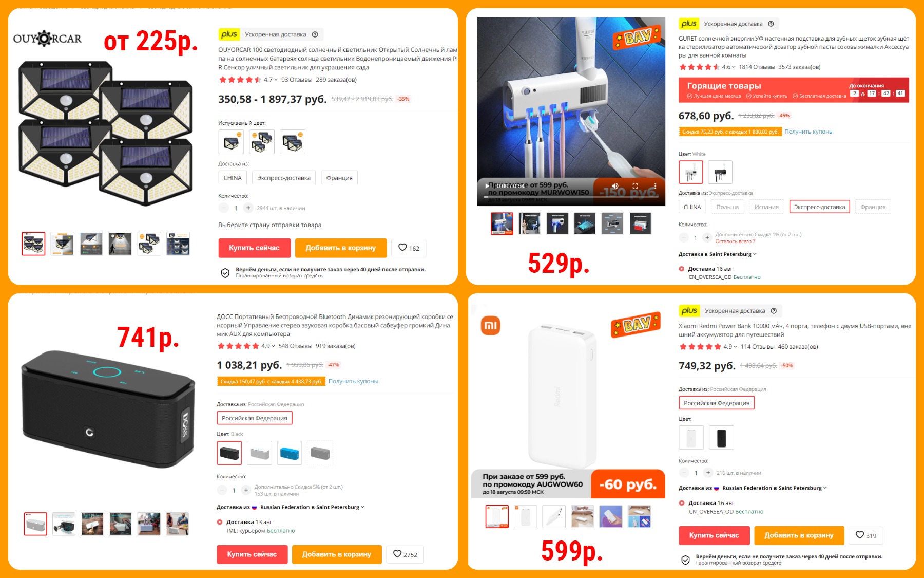Play the toothbrush holder video
Image resolution: width=924 pixels, height=578 pixels.
pyautogui.click(x=487, y=186)
